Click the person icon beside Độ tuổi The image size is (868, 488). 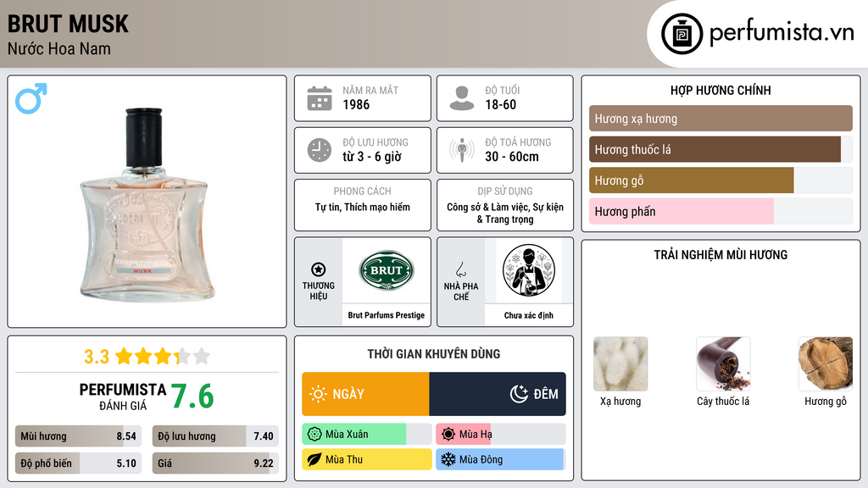pos(462,98)
